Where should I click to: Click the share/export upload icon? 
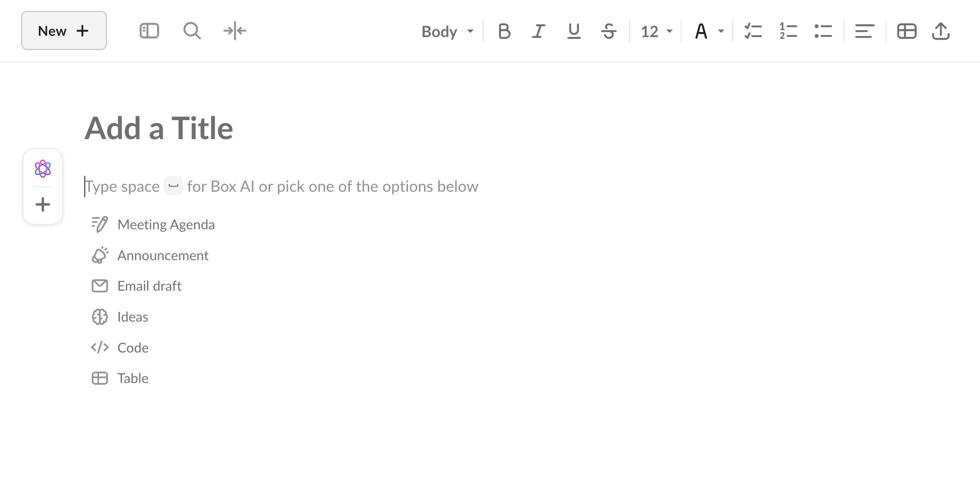pyautogui.click(x=941, y=31)
